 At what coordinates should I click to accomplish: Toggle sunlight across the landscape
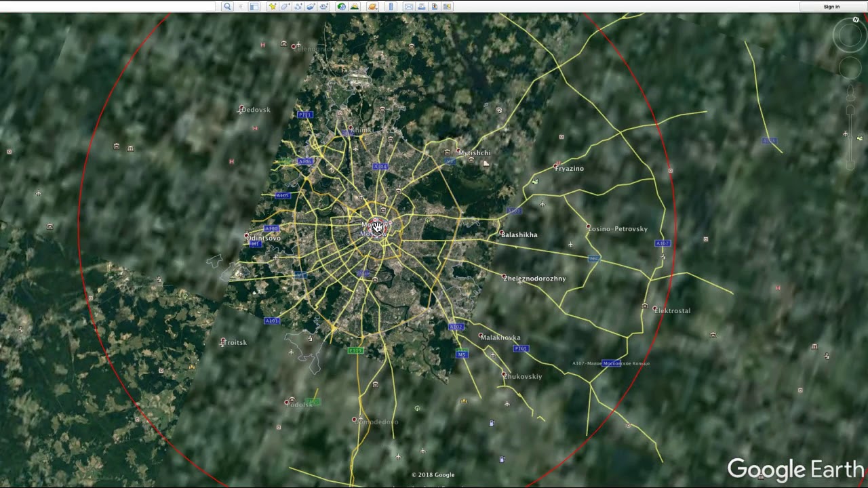coord(354,7)
